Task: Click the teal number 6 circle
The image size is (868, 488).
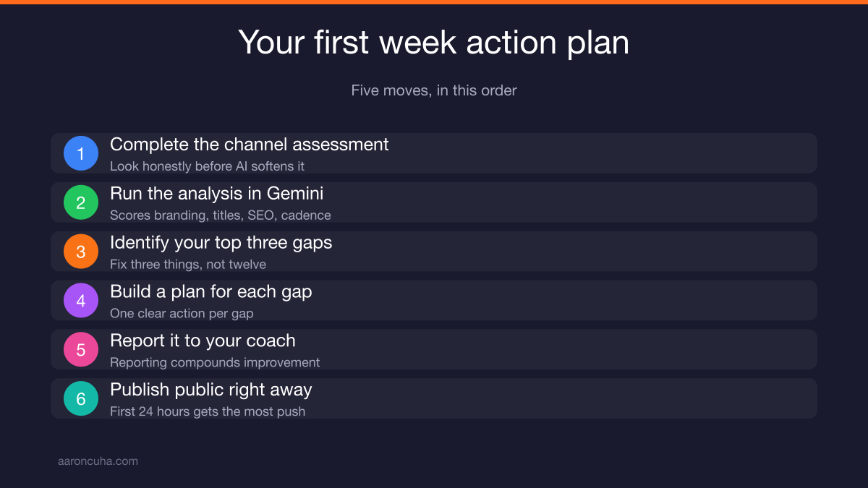Action: (x=81, y=399)
